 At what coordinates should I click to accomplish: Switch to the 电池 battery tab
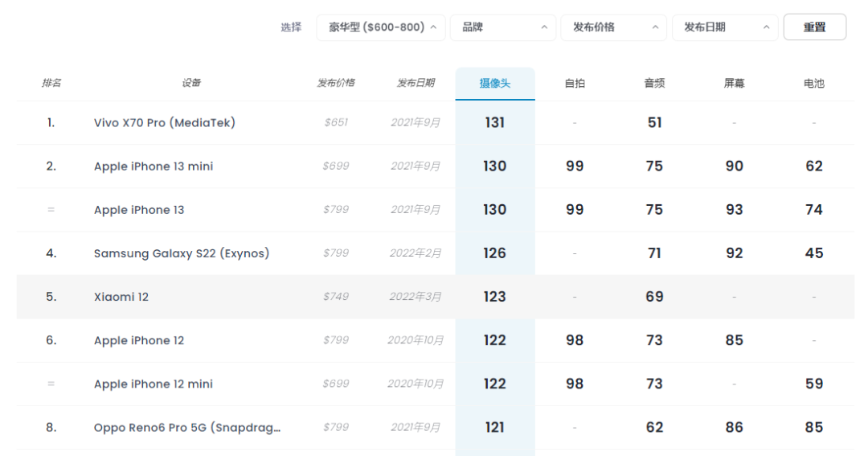click(813, 83)
